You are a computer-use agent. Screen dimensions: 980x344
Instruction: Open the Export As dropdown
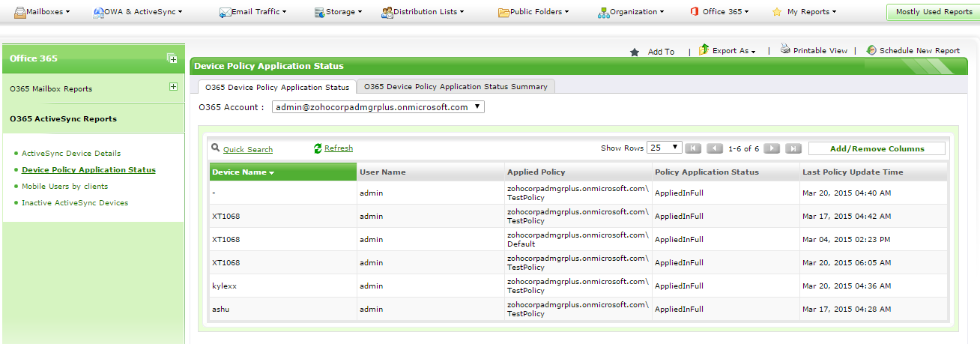734,51
